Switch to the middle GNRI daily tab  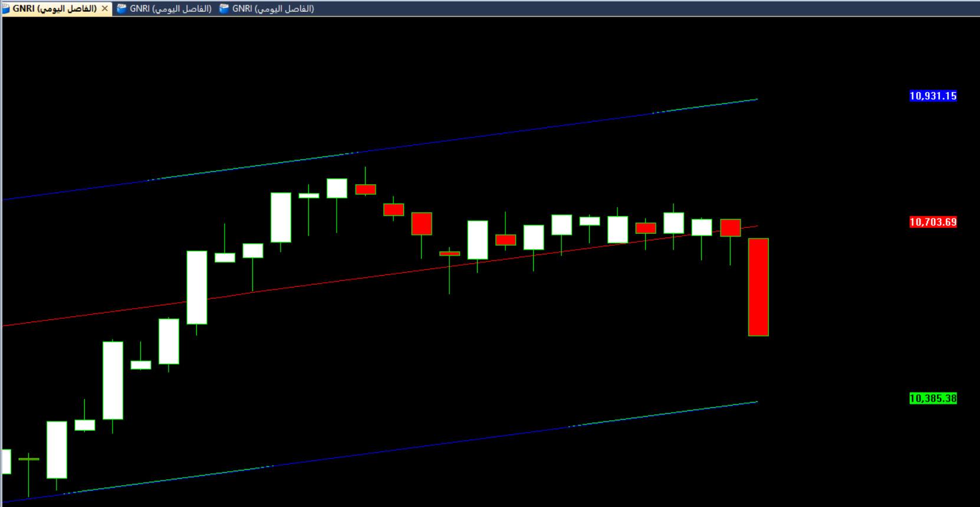[x=165, y=8]
